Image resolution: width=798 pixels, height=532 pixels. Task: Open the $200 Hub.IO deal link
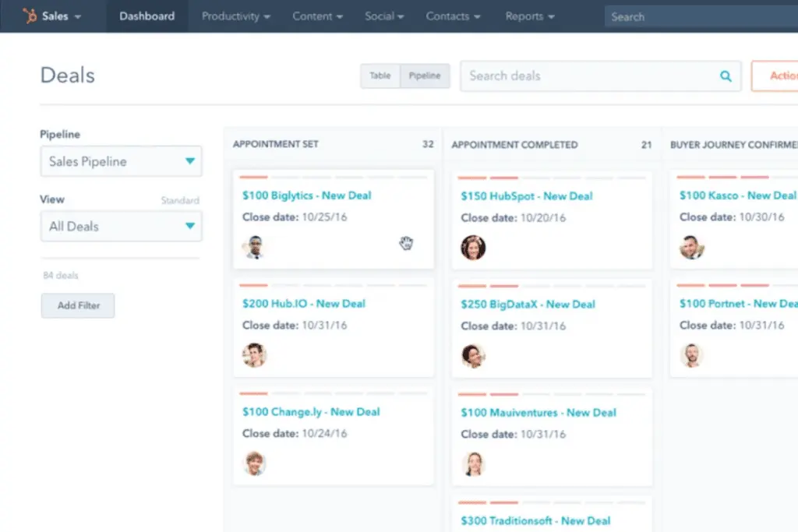pos(304,304)
